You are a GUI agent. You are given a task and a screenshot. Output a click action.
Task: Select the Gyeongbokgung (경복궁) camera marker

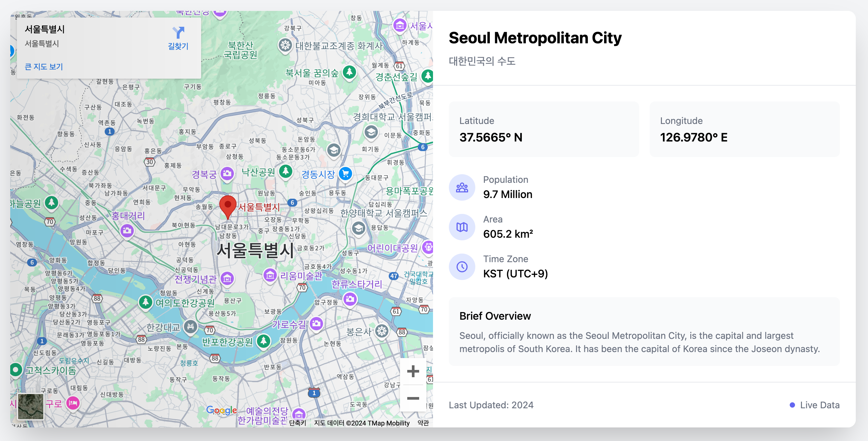tap(227, 174)
